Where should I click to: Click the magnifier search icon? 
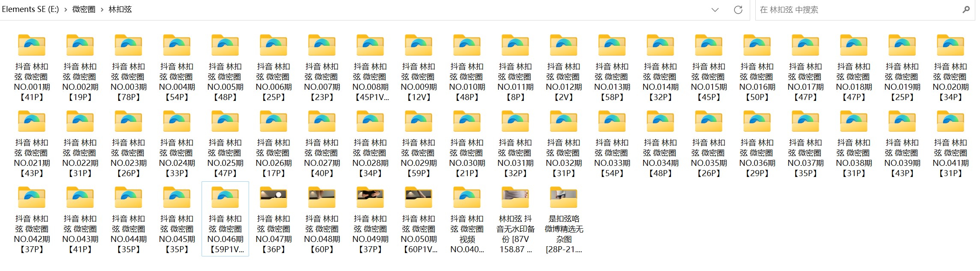tap(966, 9)
